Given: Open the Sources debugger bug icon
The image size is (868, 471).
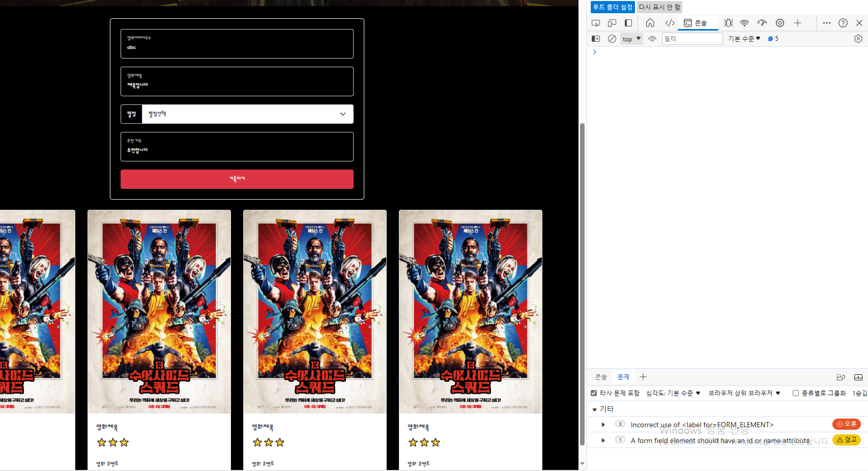Looking at the screenshot, I should tap(729, 23).
